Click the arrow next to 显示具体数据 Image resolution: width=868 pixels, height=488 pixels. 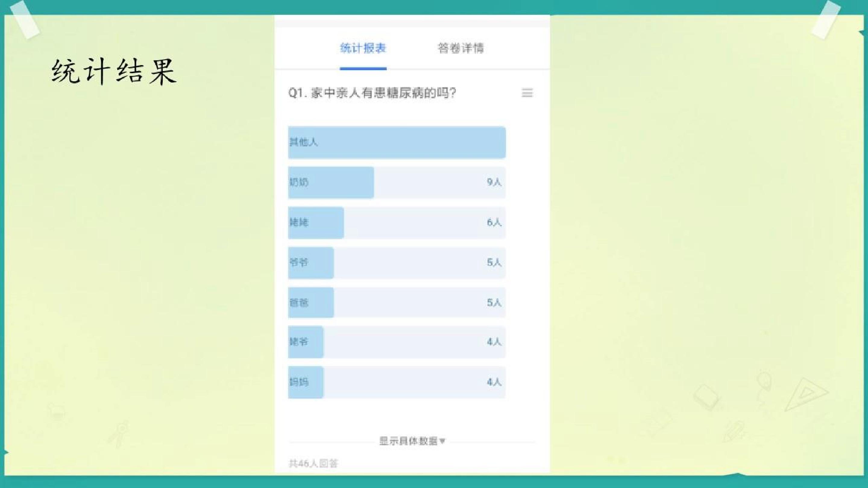(442, 441)
